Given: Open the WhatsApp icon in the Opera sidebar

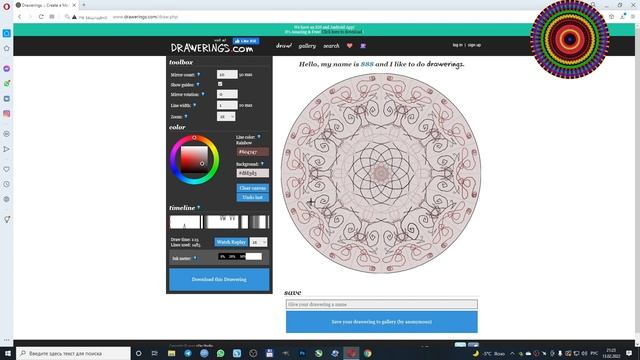Looking at the screenshot, I should click(7, 83).
